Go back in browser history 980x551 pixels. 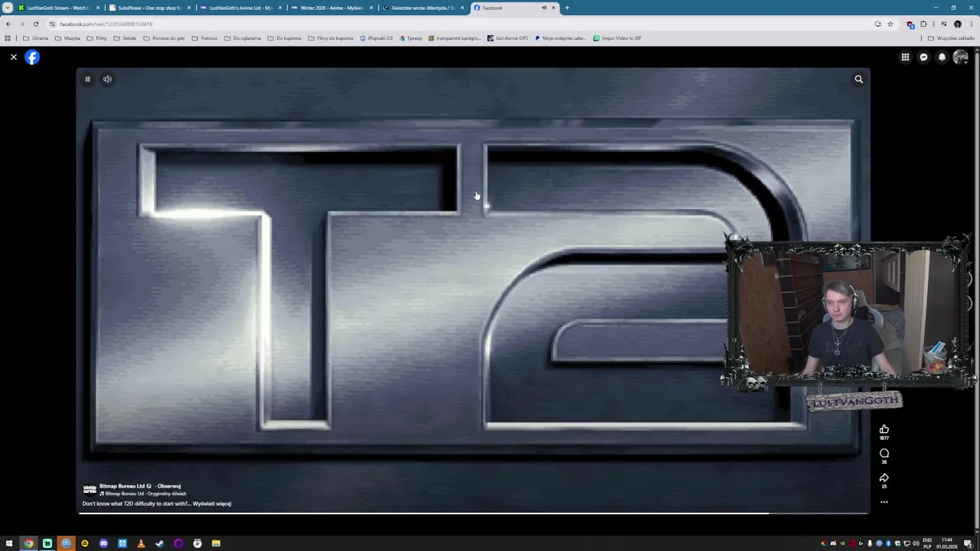(8, 24)
